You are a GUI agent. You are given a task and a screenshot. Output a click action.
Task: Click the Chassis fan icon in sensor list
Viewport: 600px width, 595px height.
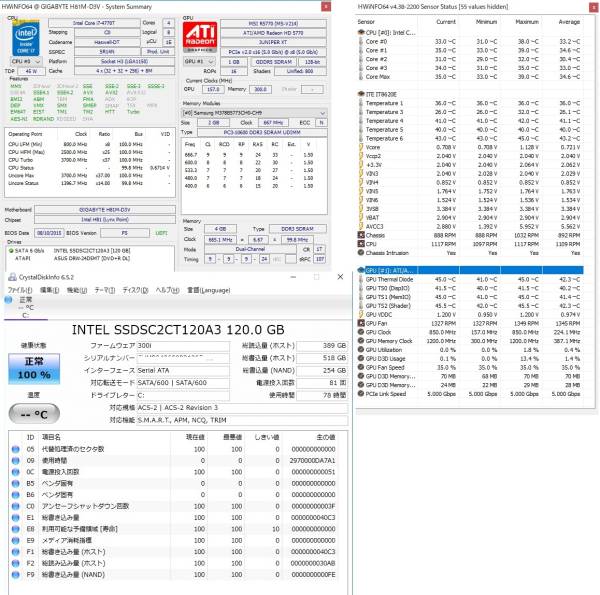coord(360,235)
